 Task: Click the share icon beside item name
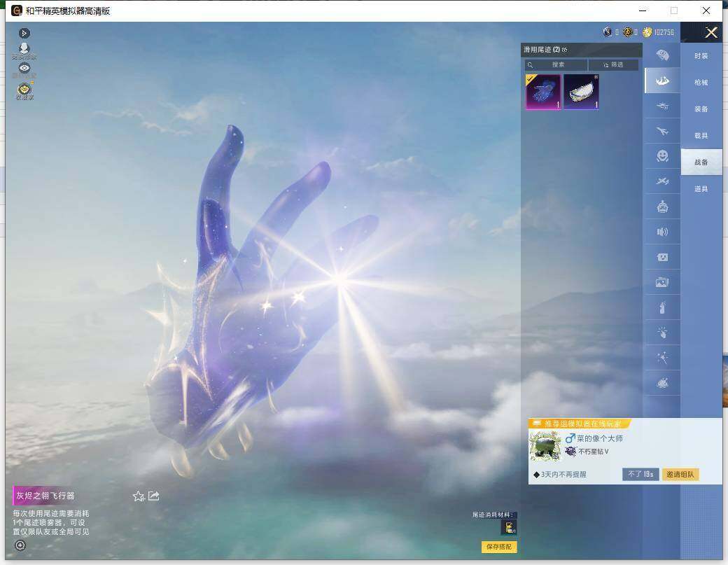click(154, 496)
